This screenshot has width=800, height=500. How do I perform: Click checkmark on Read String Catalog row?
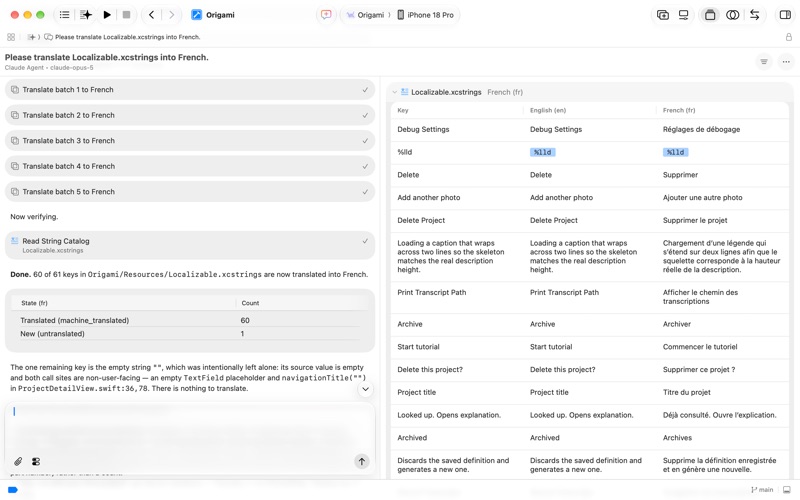click(365, 241)
